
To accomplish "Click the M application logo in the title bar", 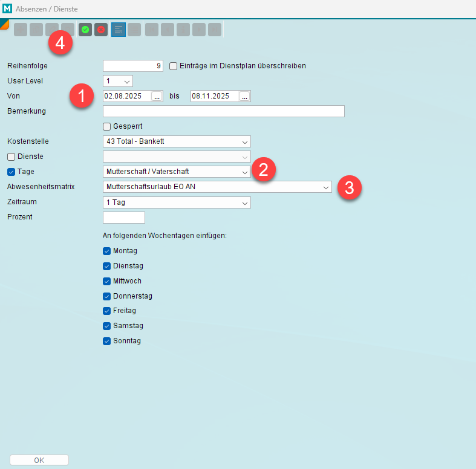I will pos(7,9).
